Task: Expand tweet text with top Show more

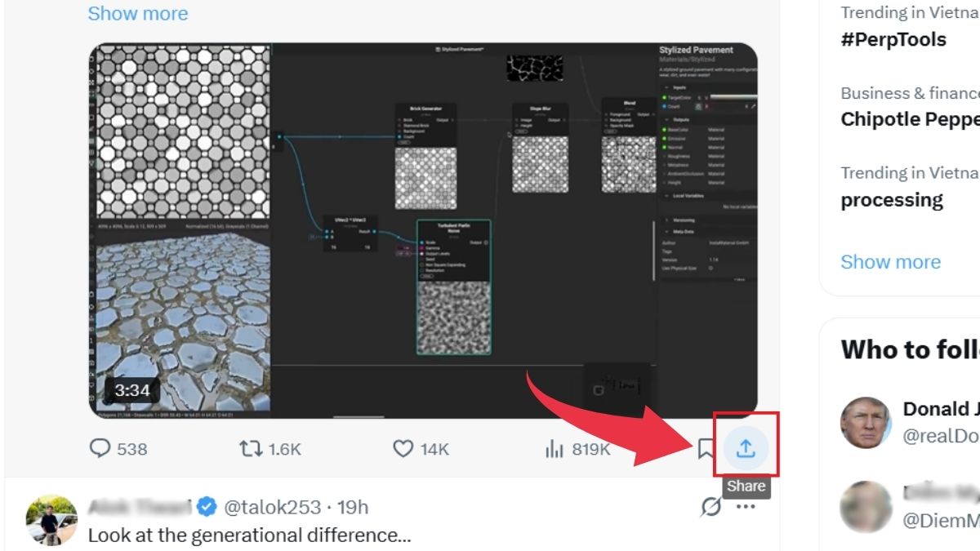Action: click(x=137, y=14)
